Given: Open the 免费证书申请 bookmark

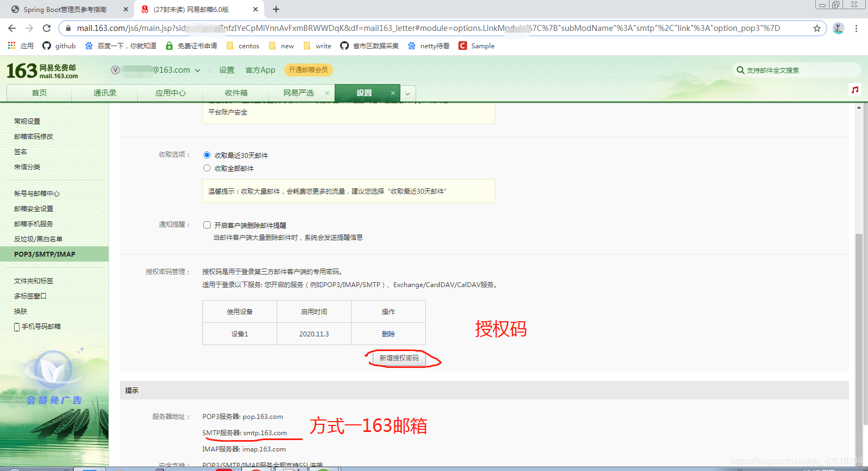Looking at the screenshot, I should click(x=192, y=46).
